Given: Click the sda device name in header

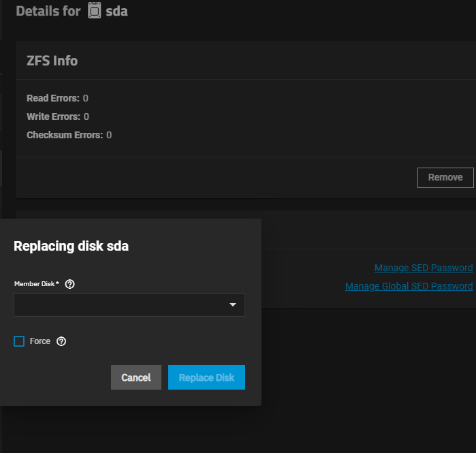Looking at the screenshot, I should (x=116, y=11).
